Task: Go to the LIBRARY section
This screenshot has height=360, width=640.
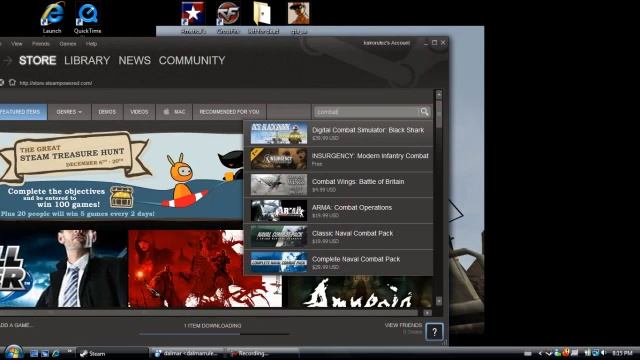Action: click(x=87, y=60)
